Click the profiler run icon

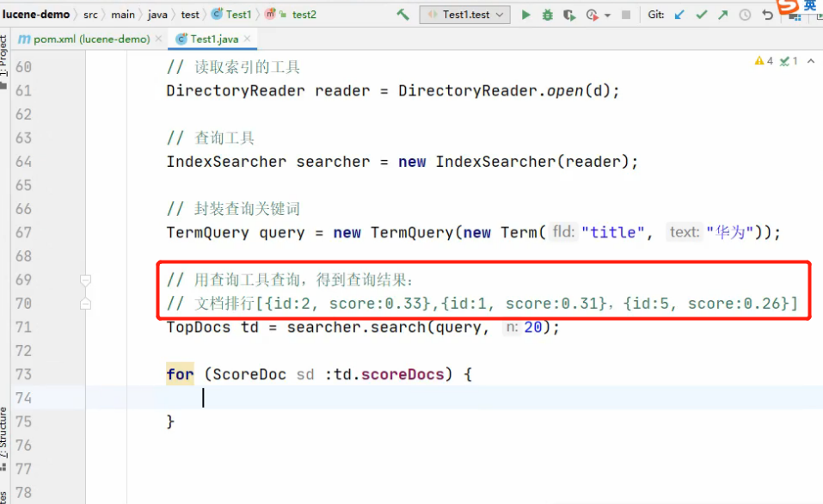click(x=592, y=15)
